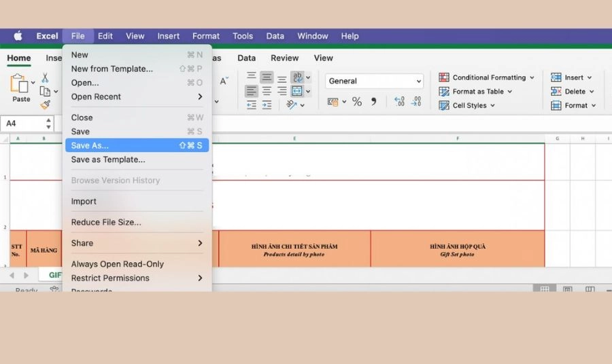Open orientation dropdown arrow
This screenshot has height=364, width=612.
pos(302,105)
